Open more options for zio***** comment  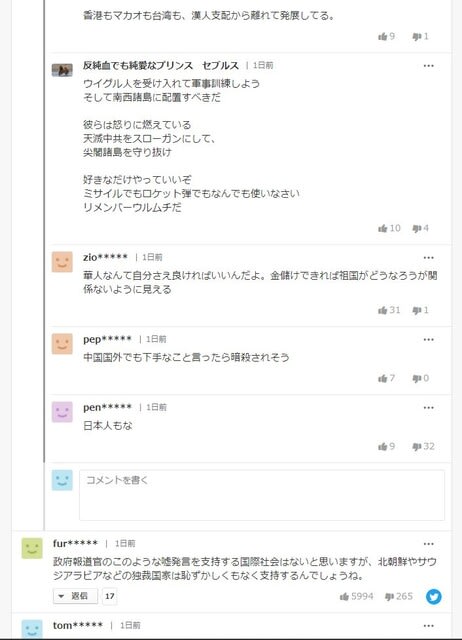click(x=429, y=258)
